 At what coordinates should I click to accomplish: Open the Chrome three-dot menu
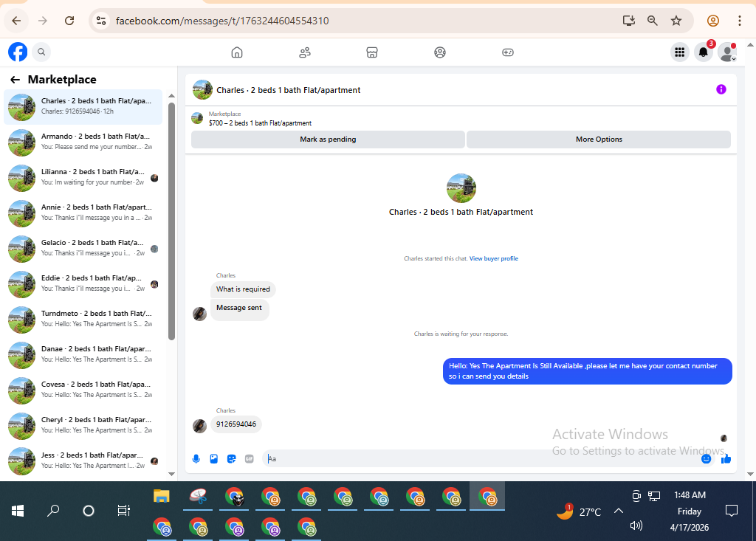[x=740, y=21]
